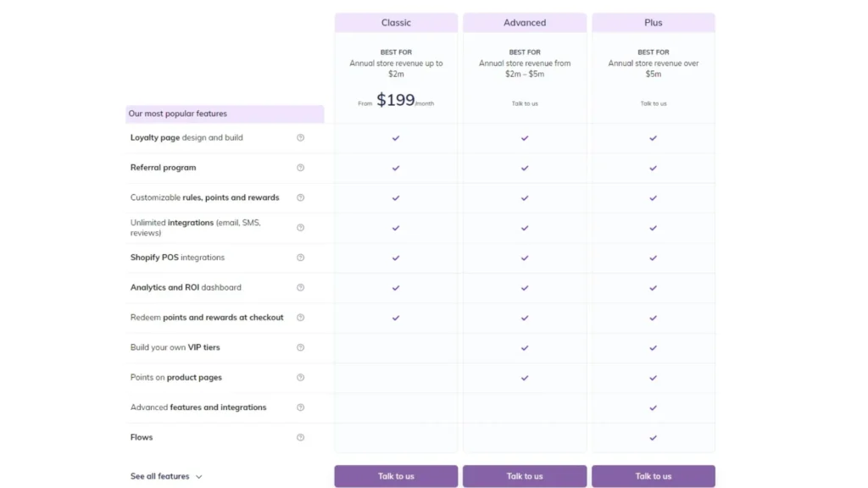Image resolution: width=868 pixels, height=488 pixels.
Task: Click the Classic checkmark for Loyalty page
Action: [x=396, y=137]
